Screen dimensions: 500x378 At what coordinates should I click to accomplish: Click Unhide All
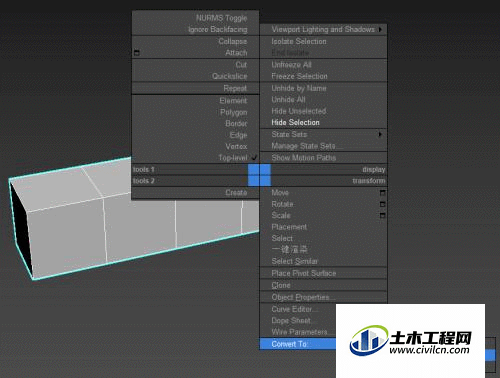tap(288, 100)
